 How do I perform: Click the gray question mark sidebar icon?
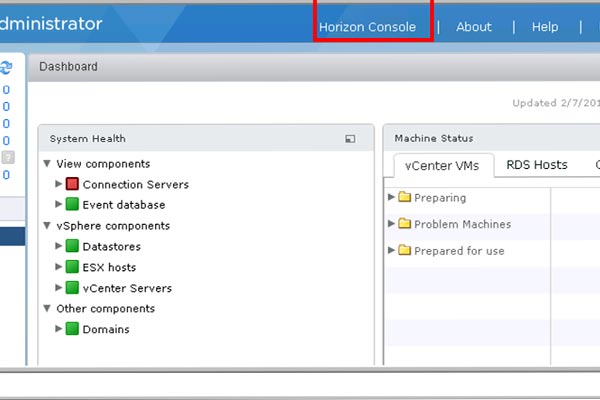click(x=8, y=157)
